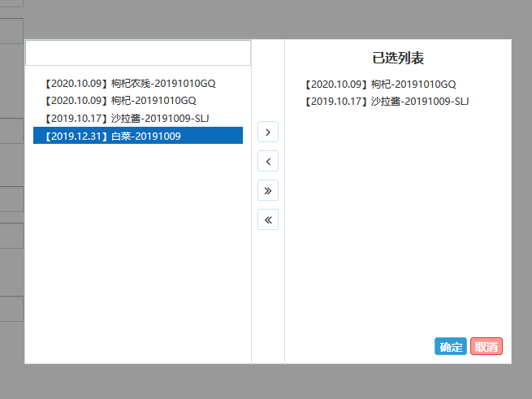Click the gray backdrop below the dialog
Viewport: 532px width, 399px height.
pyautogui.click(x=268, y=382)
